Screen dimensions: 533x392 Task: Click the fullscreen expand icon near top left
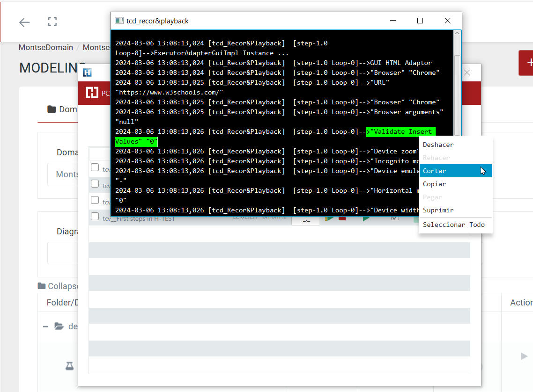click(x=52, y=22)
